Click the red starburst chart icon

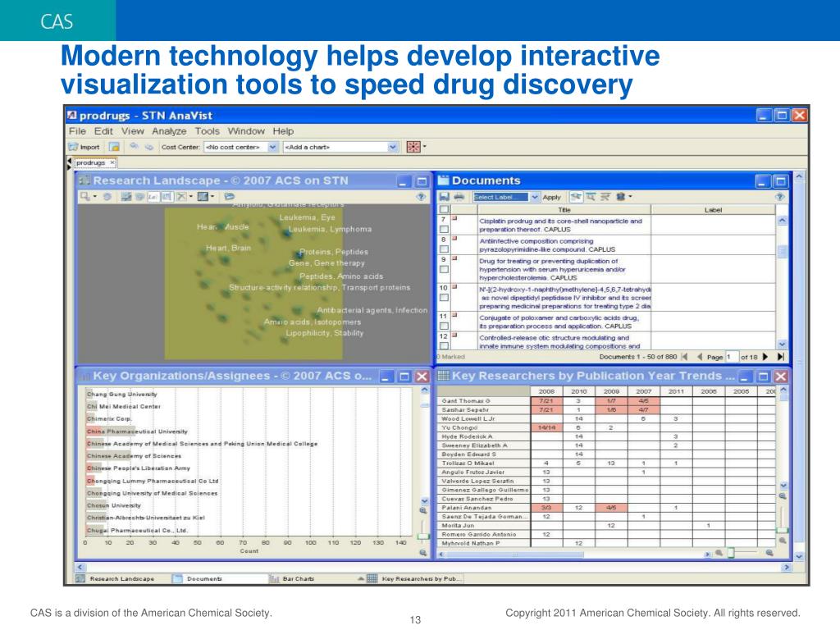(413, 147)
